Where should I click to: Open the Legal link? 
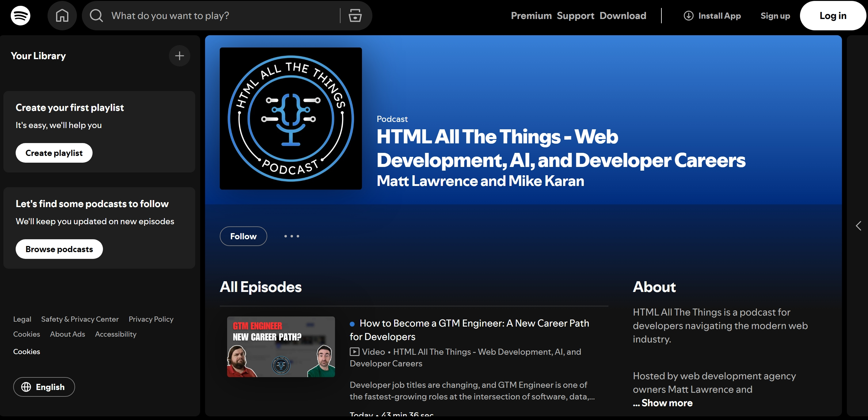(22, 319)
